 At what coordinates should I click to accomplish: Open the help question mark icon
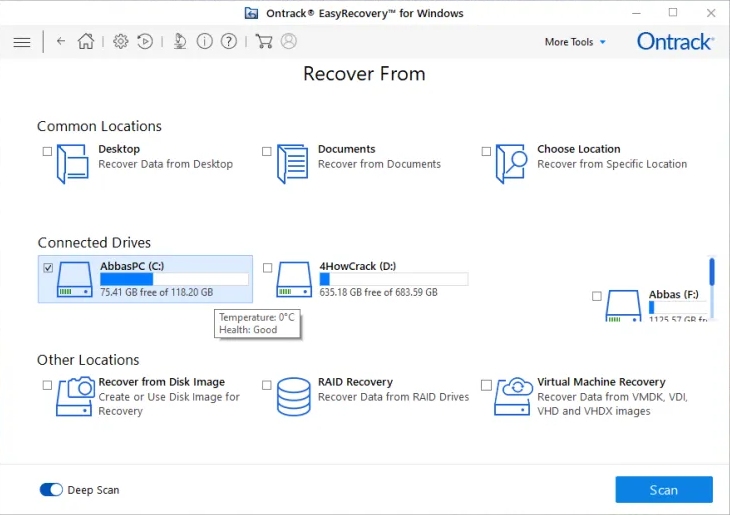(x=229, y=41)
